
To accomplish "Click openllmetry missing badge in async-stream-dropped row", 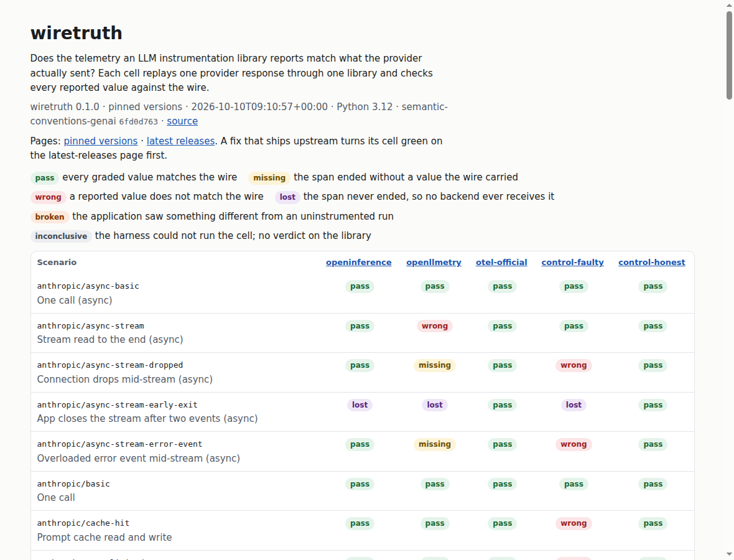I will tap(434, 365).
